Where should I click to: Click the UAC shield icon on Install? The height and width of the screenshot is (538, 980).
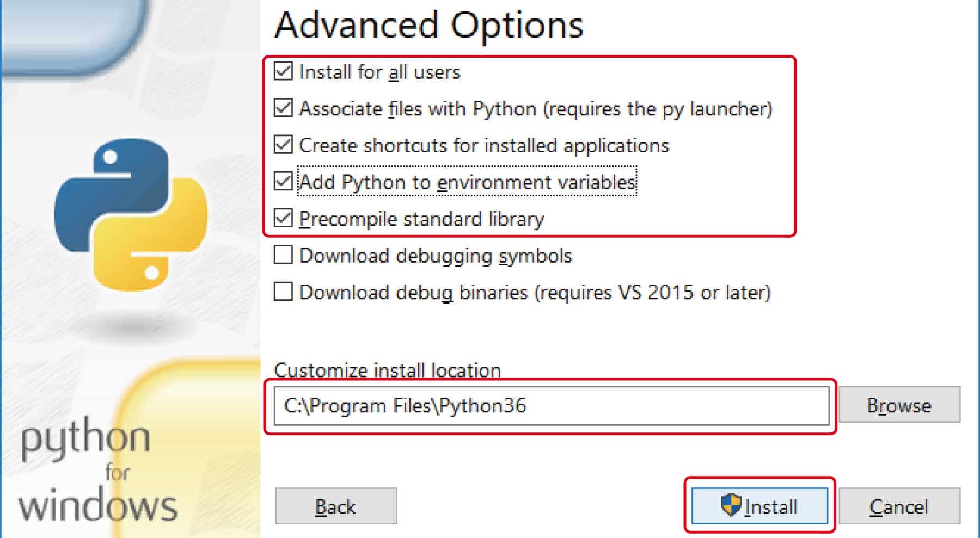tap(731, 505)
